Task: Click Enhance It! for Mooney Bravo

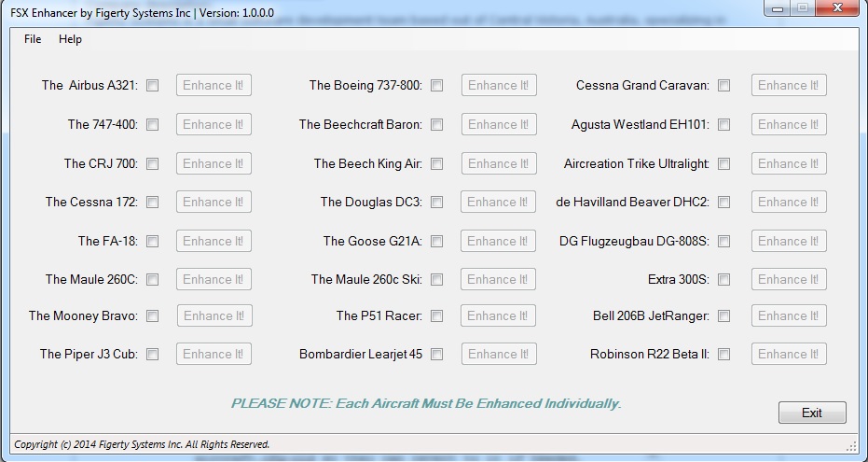Action: pyautogui.click(x=214, y=315)
